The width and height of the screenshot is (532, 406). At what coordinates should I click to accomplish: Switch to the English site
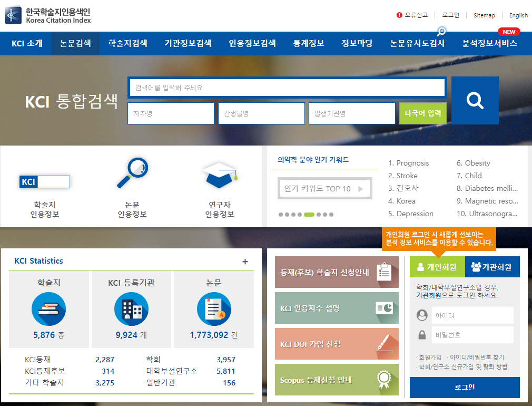point(518,15)
